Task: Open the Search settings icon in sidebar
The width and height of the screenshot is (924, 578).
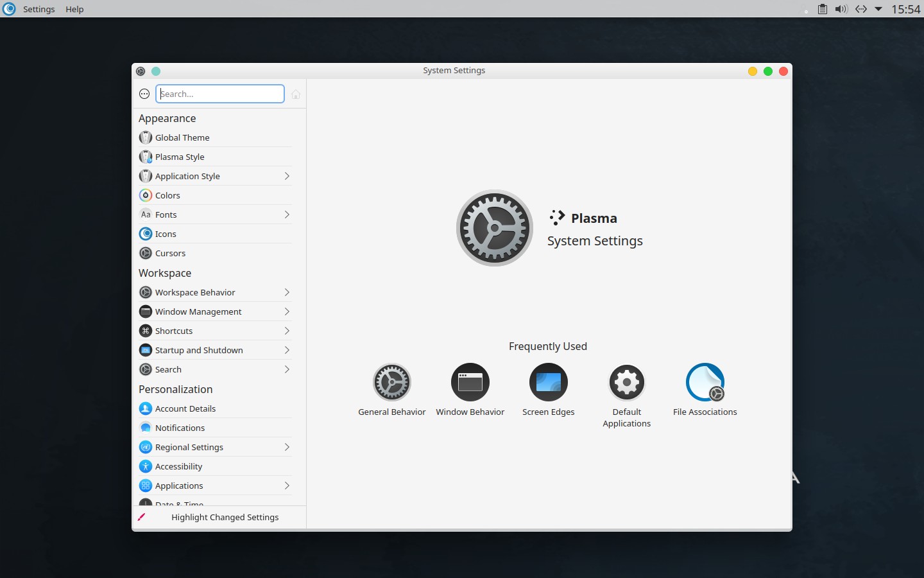Action: point(146,369)
